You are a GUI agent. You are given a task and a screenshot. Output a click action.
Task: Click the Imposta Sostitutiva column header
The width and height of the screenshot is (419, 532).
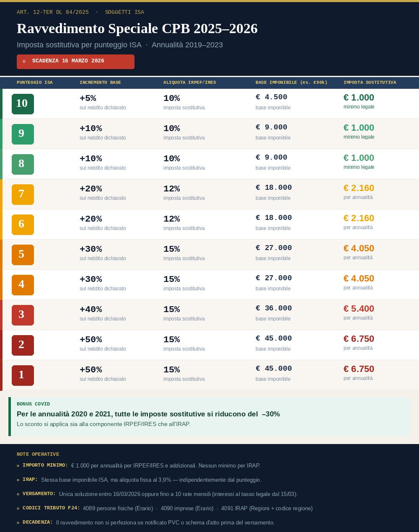[x=370, y=83]
